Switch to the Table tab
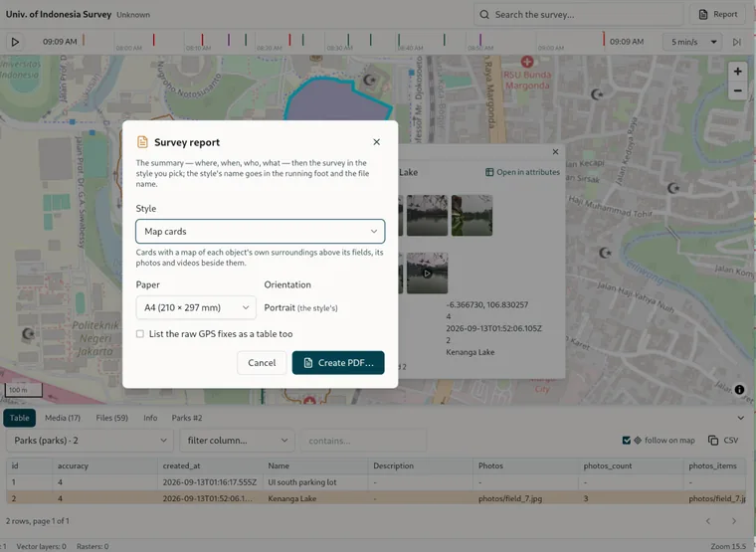The height and width of the screenshot is (552, 756). click(19, 418)
